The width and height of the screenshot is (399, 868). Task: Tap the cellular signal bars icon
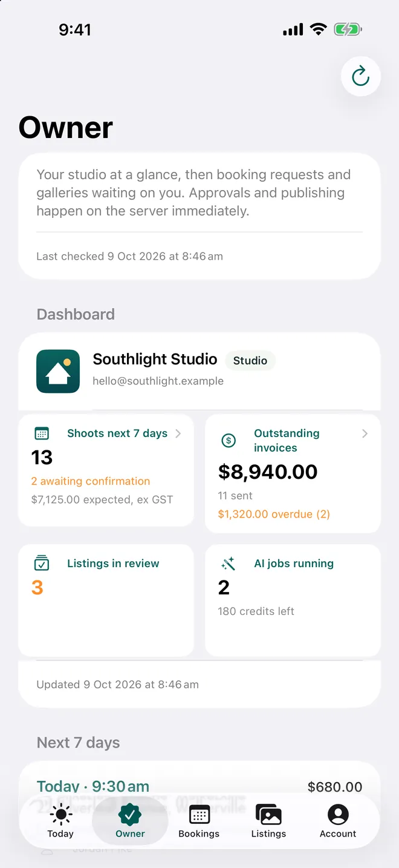point(293,30)
